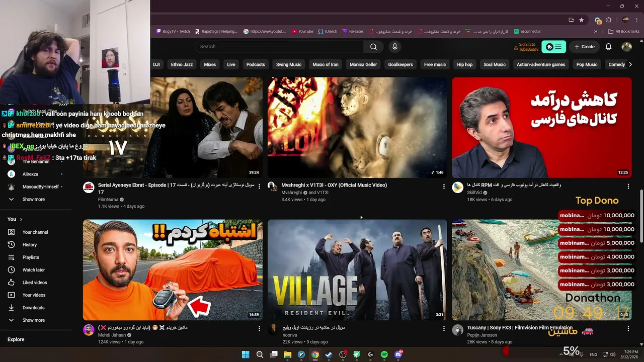Open the Alirexza subscription
Screen dimensions: 644x362
pos(30,174)
